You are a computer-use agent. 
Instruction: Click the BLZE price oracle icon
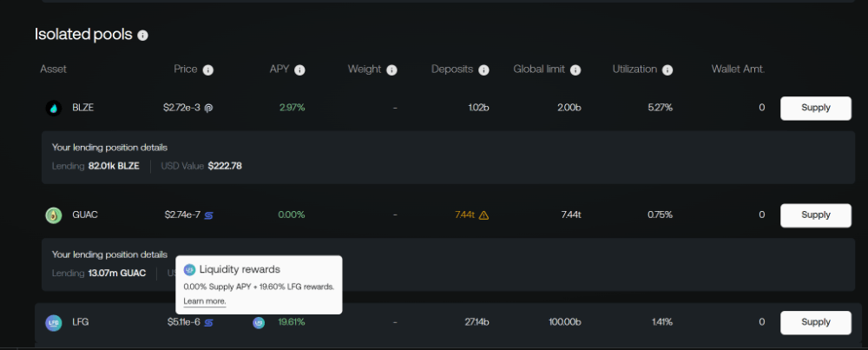click(208, 108)
